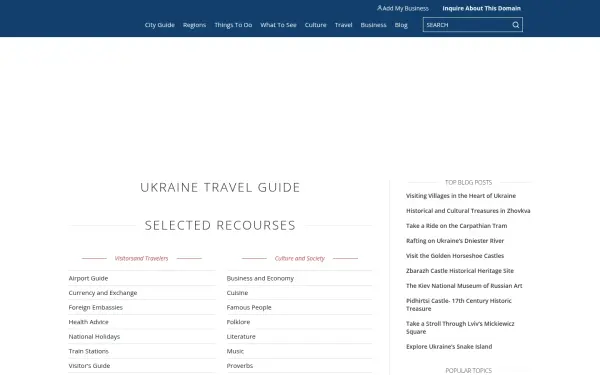Go to the Business menu item
600x375 pixels.
point(373,25)
